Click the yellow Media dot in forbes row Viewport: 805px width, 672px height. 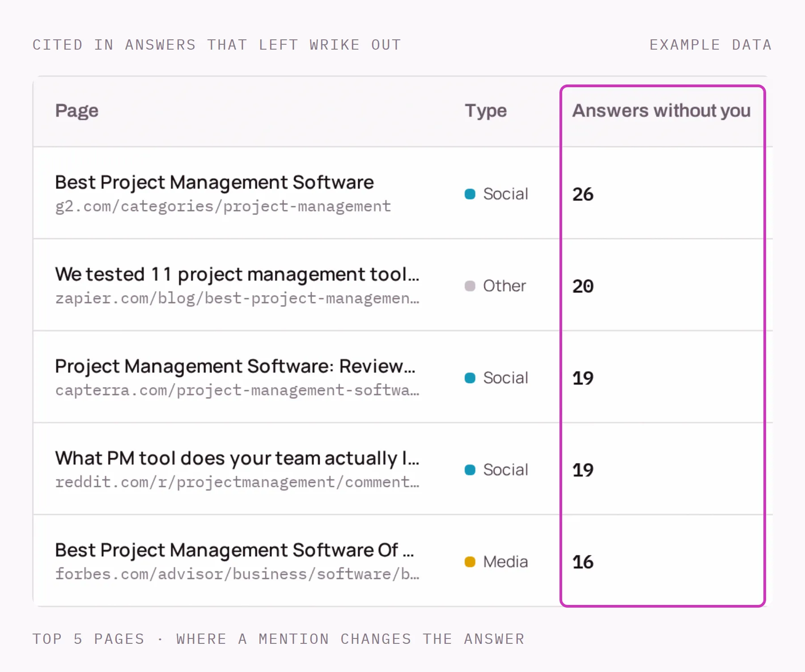470,562
